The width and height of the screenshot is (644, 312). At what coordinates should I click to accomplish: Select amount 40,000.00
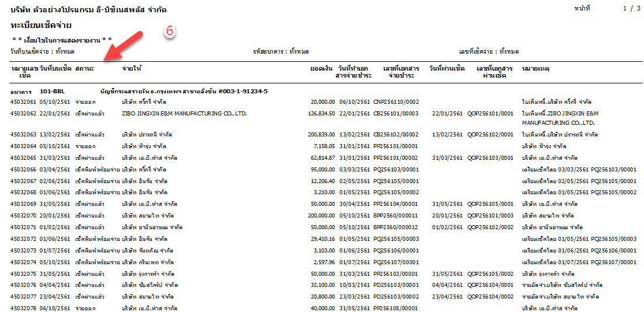(x=323, y=308)
